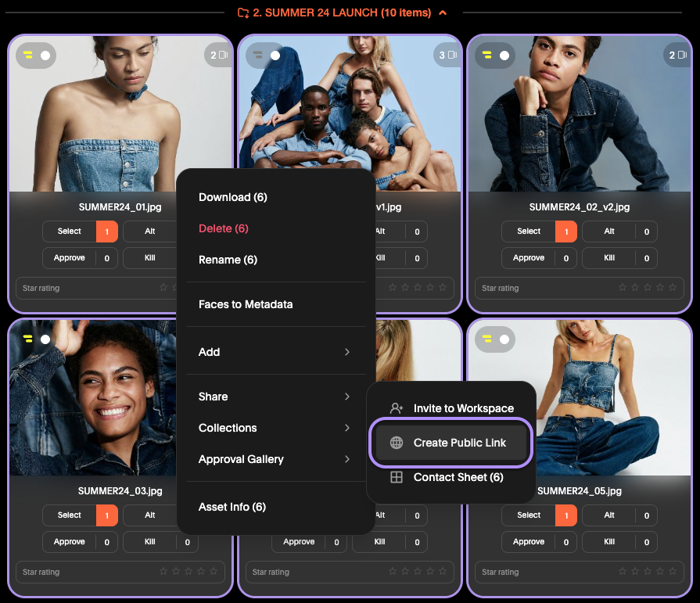Choose Delete (6) from context menu
Image resolution: width=700 pixels, height=603 pixels.
tap(223, 228)
